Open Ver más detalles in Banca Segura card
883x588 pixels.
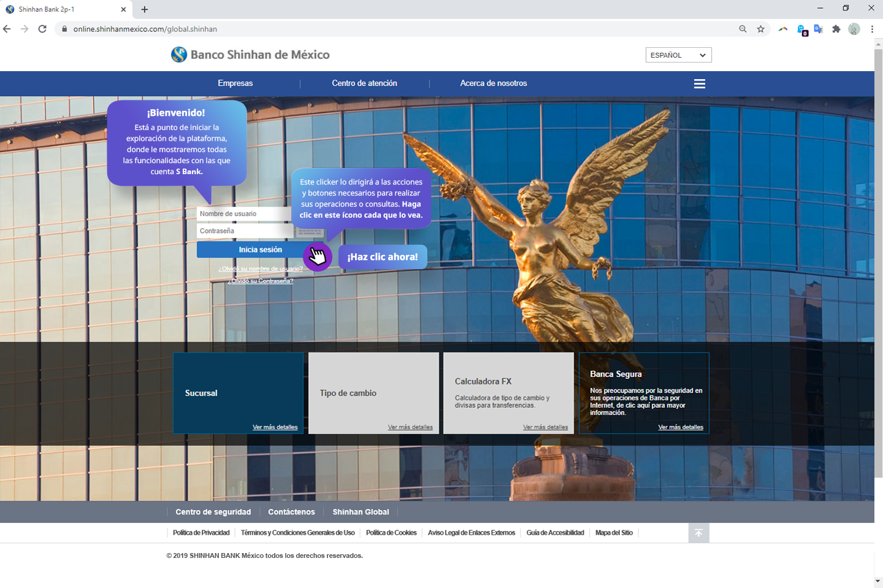tap(681, 427)
